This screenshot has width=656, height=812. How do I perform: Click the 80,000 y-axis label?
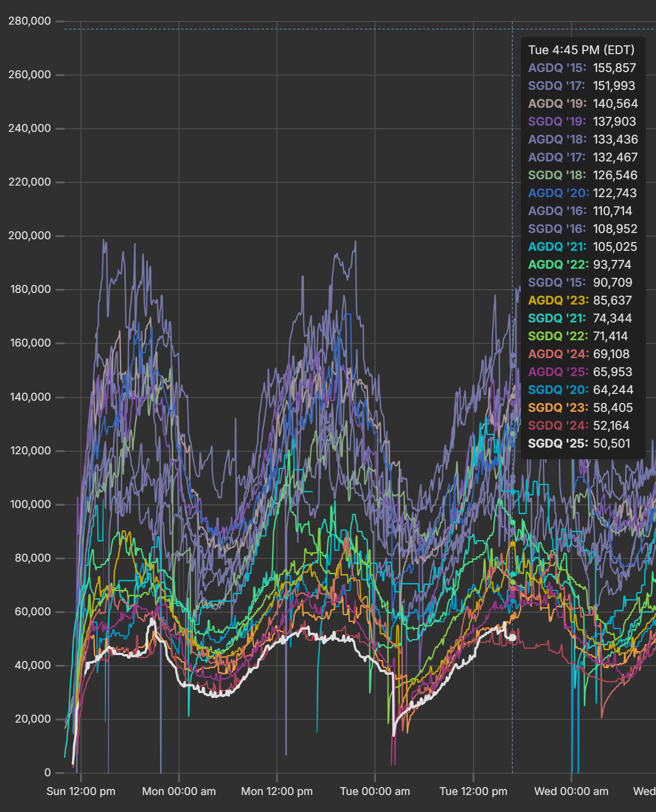point(33,558)
